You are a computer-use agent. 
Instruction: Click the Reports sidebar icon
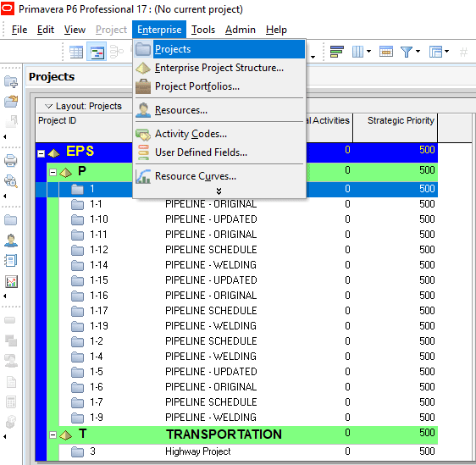(x=11, y=261)
